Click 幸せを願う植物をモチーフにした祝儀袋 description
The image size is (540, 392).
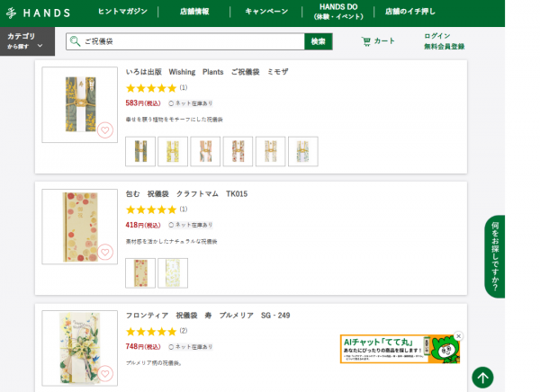click(175, 120)
